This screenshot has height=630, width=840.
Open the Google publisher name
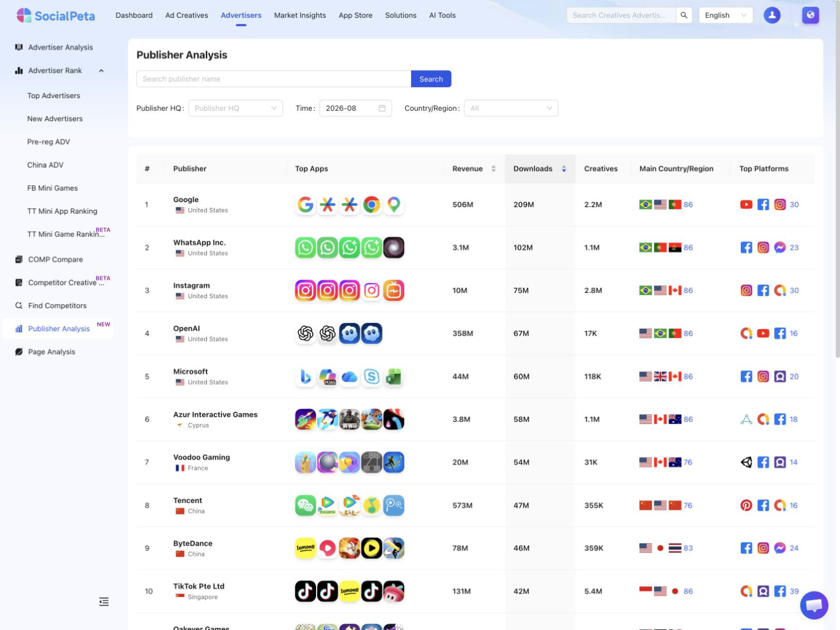(186, 199)
